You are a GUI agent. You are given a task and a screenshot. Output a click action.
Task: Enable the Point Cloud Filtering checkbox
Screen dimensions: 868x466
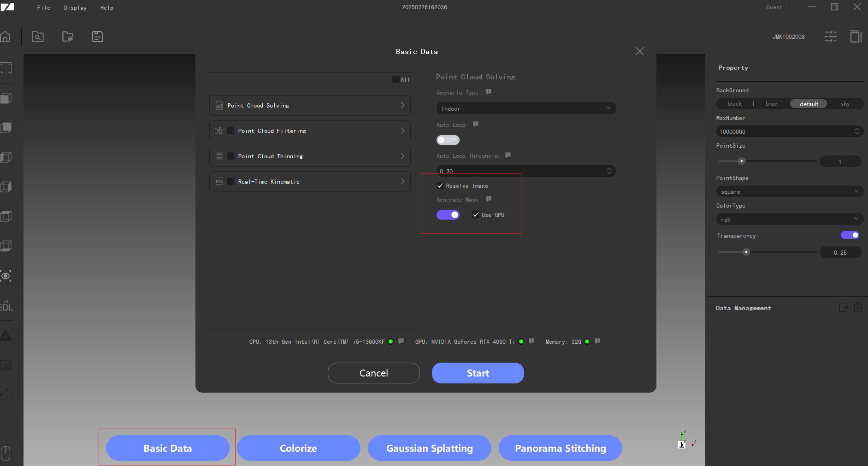230,131
